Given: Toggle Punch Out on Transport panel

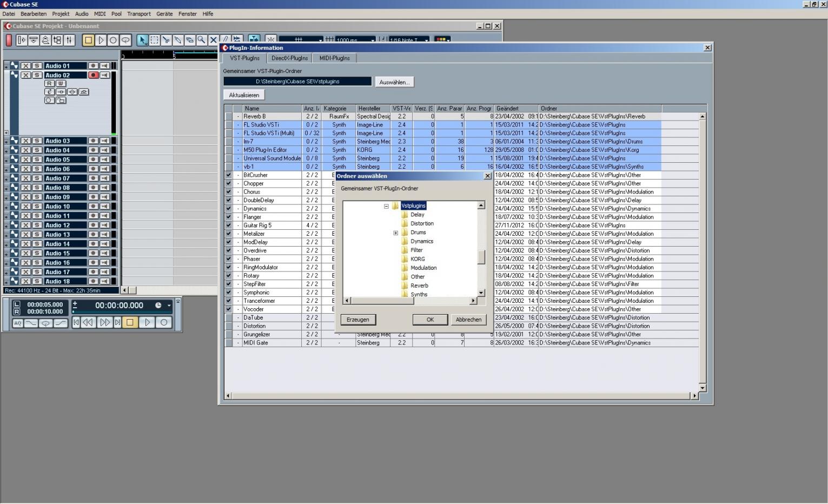Looking at the screenshot, I should [x=61, y=323].
